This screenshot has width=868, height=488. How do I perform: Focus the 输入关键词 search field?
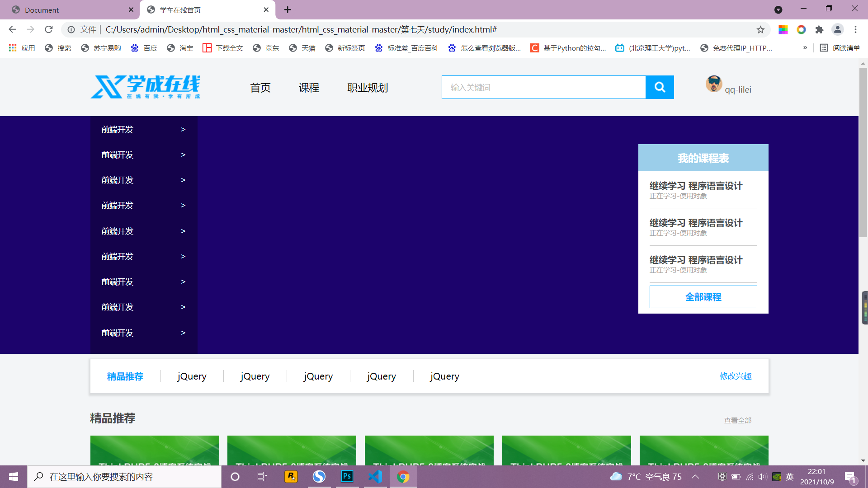[x=543, y=87]
